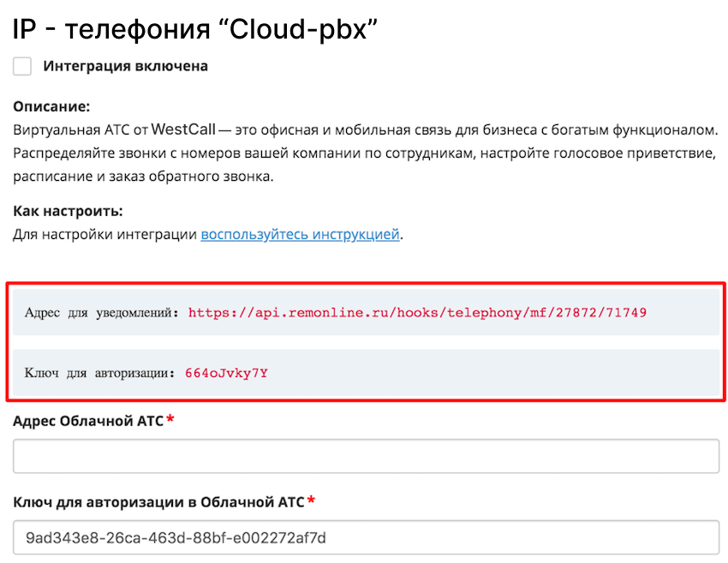Click the field containing 9ad343e8-26ca key

click(x=366, y=537)
